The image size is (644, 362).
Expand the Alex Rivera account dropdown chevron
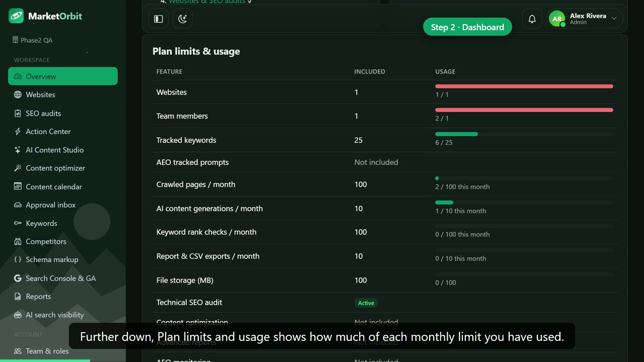click(614, 18)
